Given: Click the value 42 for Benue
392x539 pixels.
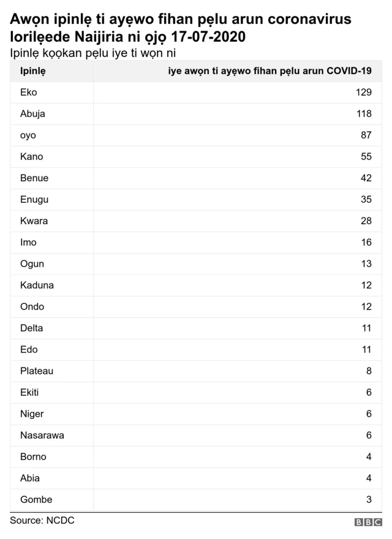Looking at the screenshot, I should click(366, 178).
